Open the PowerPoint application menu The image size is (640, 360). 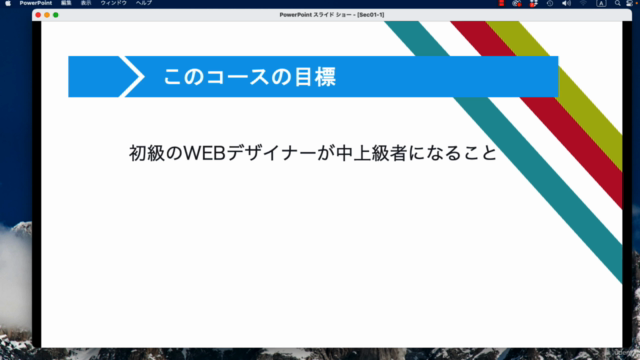[36, 3]
